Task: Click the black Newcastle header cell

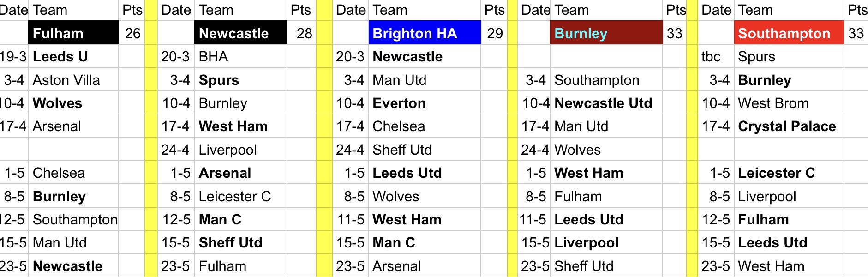Action: coord(240,33)
